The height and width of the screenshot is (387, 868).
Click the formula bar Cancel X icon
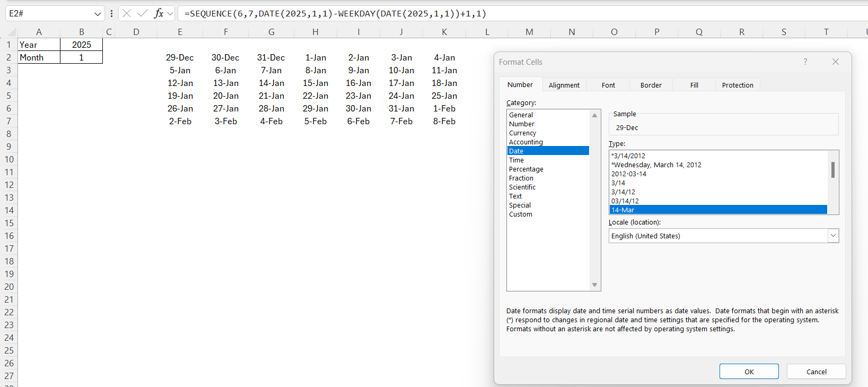127,13
